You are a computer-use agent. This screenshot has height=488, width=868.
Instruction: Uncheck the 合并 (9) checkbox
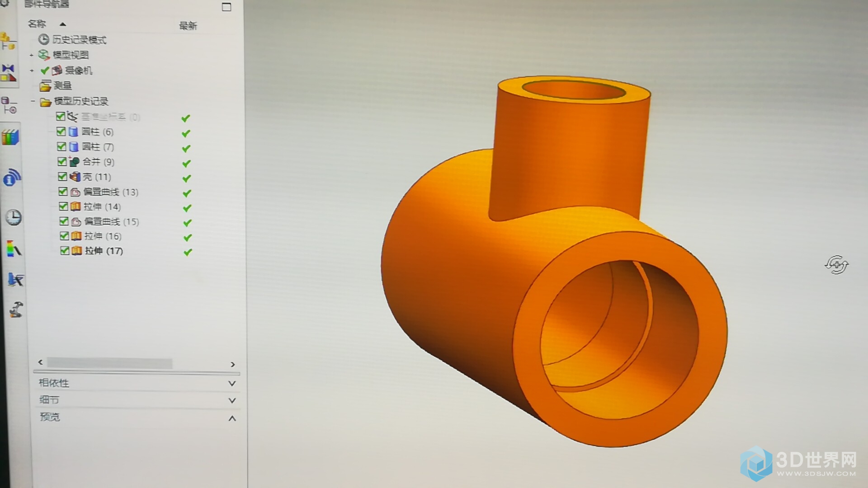click(62, 161)
